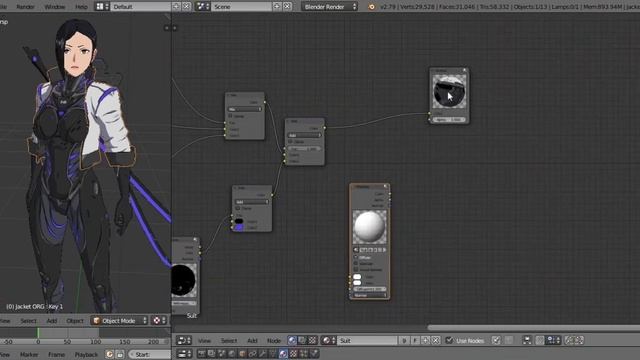640x360 pixels.
Task: Open the Object Mode dropdown
Action: pyautogui.click(x=119, y=321)
